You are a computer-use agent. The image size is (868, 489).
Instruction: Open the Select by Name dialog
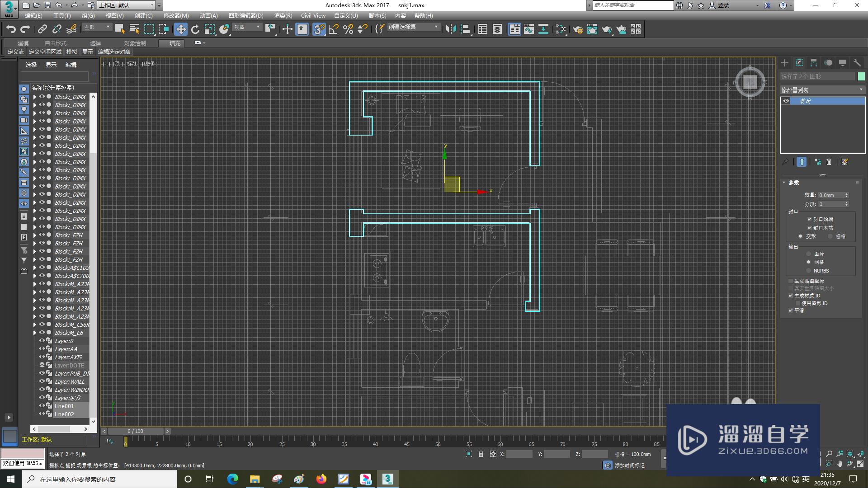(x=134, y=29)
